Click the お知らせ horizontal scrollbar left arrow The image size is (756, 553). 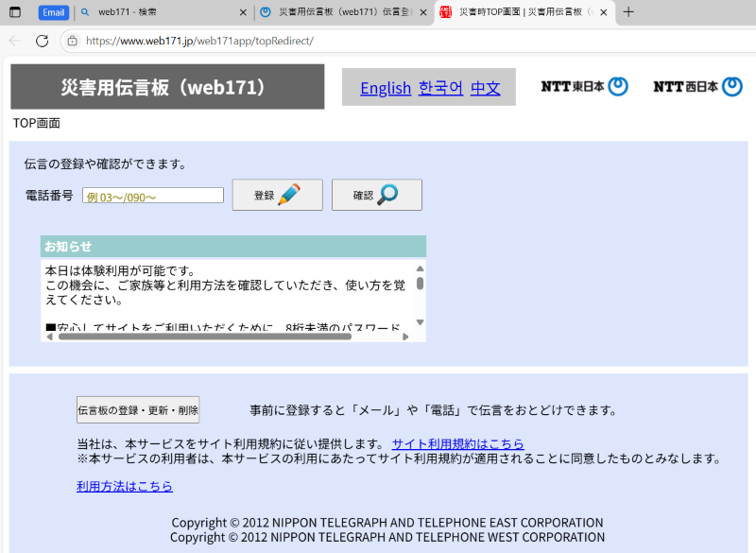pyautogui.click(x=50, y=337)
